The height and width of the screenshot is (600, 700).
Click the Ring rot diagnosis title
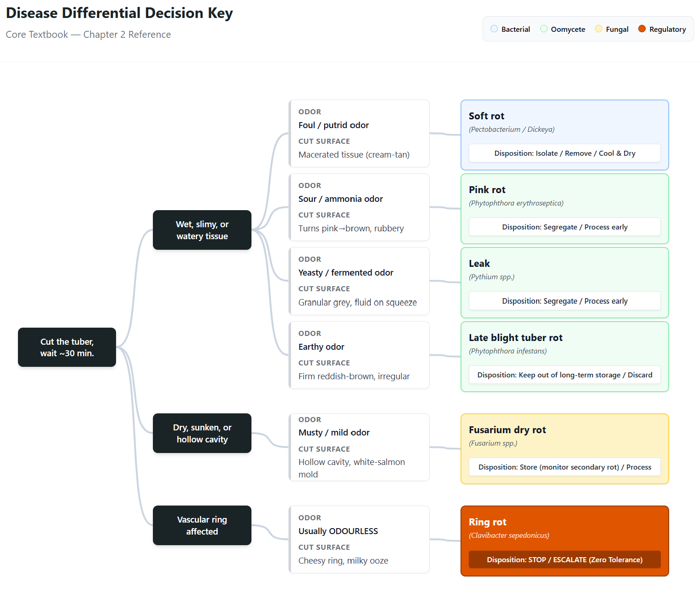point(487,522)
